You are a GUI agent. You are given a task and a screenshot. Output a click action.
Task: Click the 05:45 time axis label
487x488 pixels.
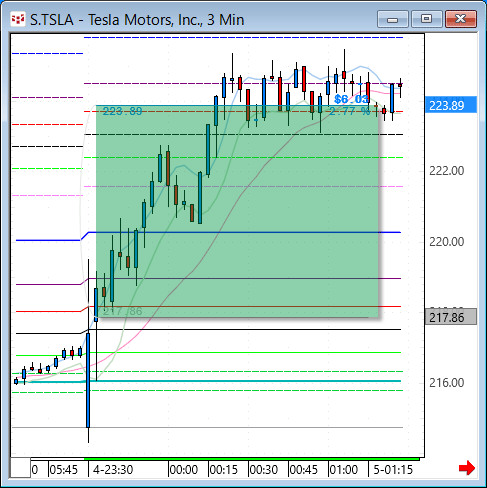pyautogui.click(x=63, y=470)
